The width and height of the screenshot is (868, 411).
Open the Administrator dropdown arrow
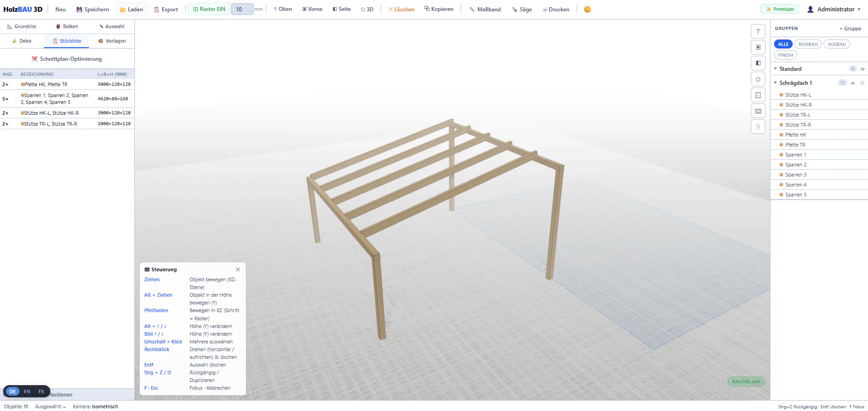(859, 10)
